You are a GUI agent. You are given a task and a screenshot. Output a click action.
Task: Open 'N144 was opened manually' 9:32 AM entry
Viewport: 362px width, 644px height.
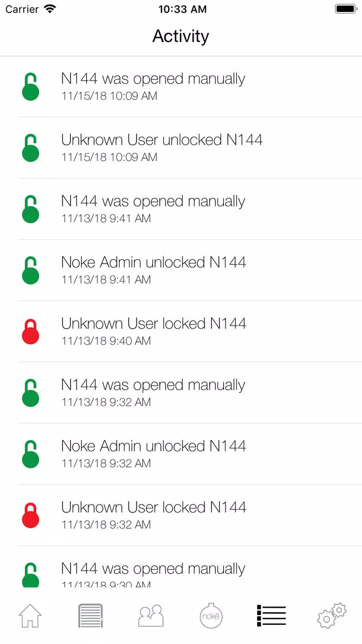point(190,393)
